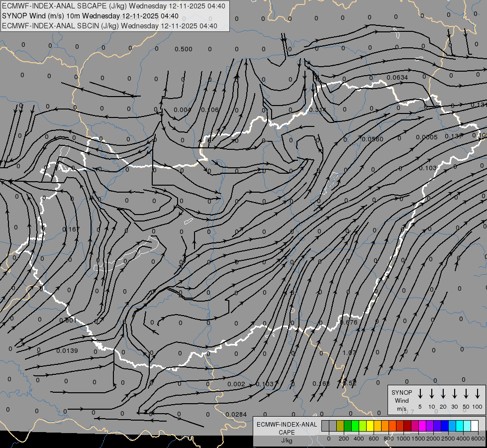Click the 1000 tick label in CAPE legend

[404, 439]
